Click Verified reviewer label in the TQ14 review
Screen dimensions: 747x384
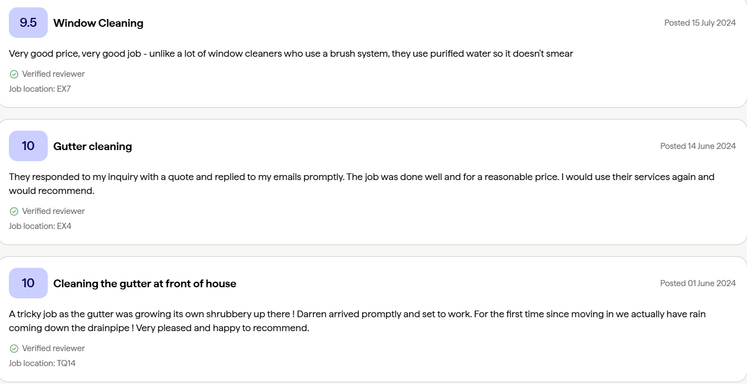pos(53,348)
